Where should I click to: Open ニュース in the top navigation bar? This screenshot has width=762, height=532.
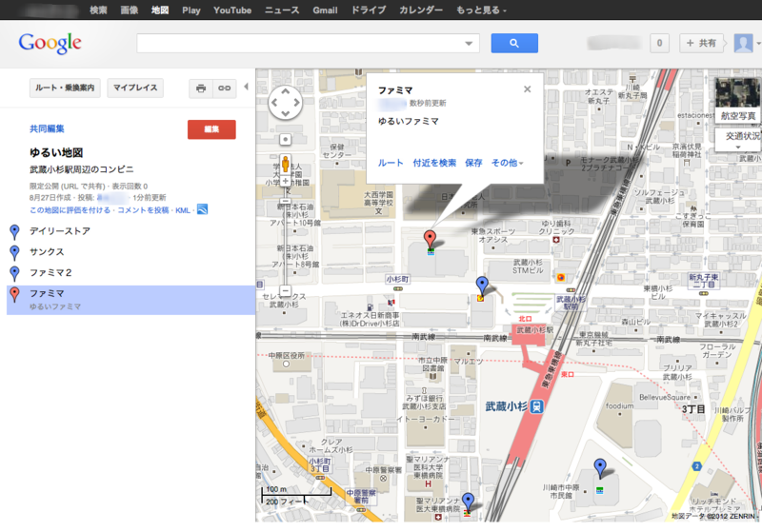coord(282,10)
